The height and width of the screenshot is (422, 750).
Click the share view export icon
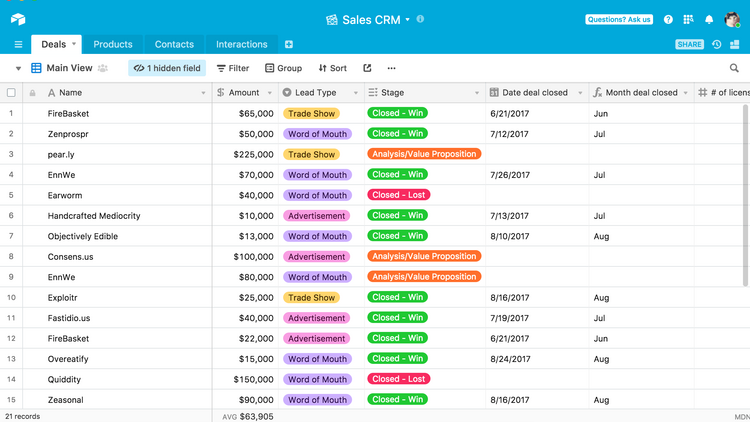point(367,68)
